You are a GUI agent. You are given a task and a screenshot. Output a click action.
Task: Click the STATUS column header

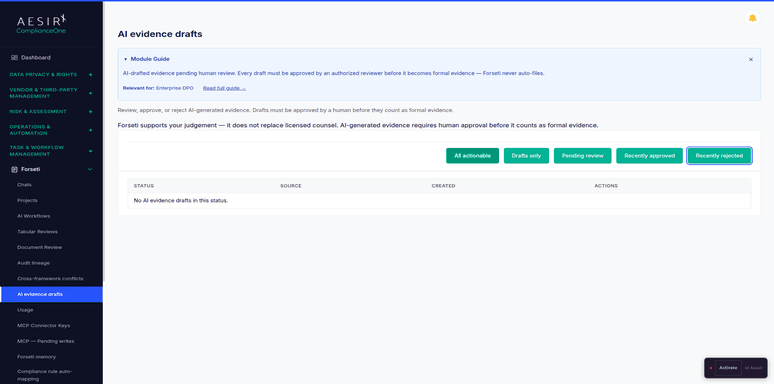click(x=144, y=186)
